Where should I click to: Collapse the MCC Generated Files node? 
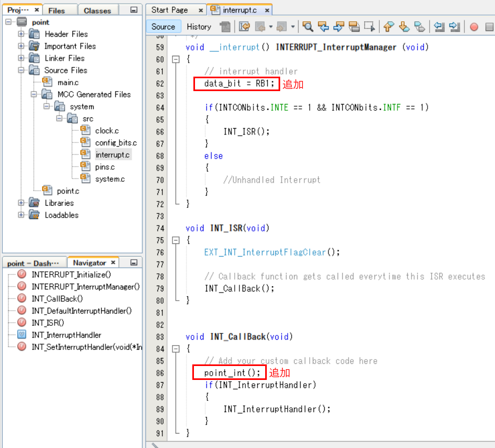click(x=34, y=94)
